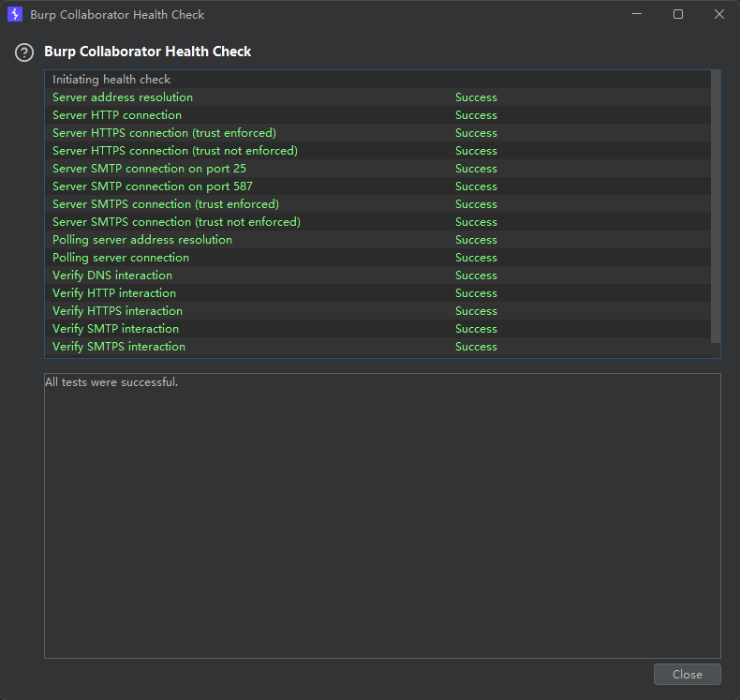Select the 'Polling server connection' row

pos(377,258)
